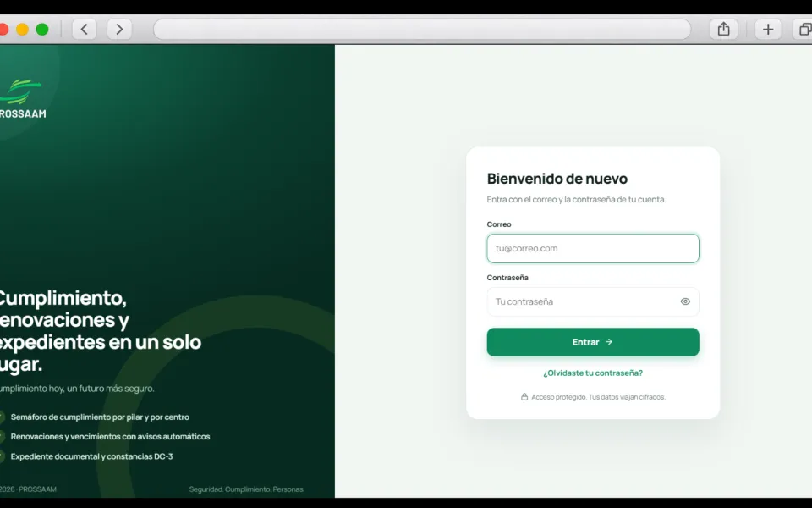Image resolution: width=812 pixels, height=508 pixels.
Task: Add a new tab with the plus icon
Action: [768, 29]
